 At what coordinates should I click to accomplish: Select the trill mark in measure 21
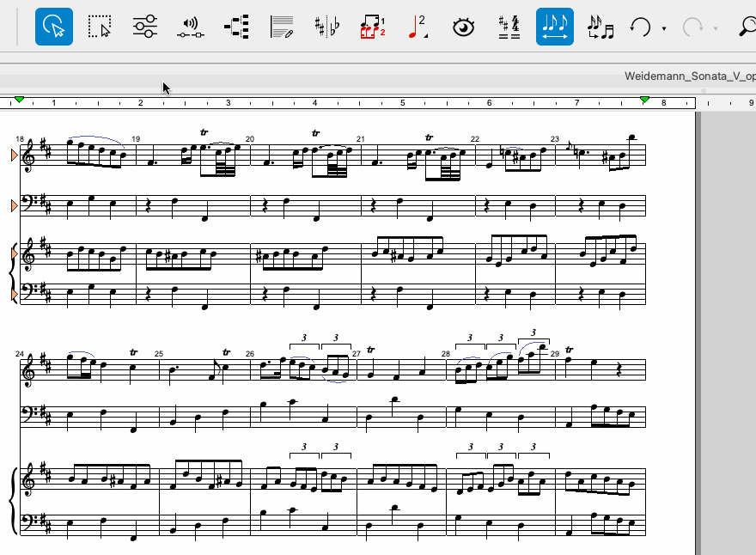[x=429, y=137]
